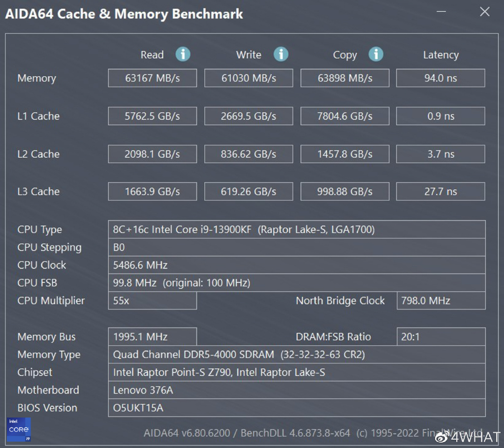Click the Memory Write 61030 MB/s field

point(249,78)
